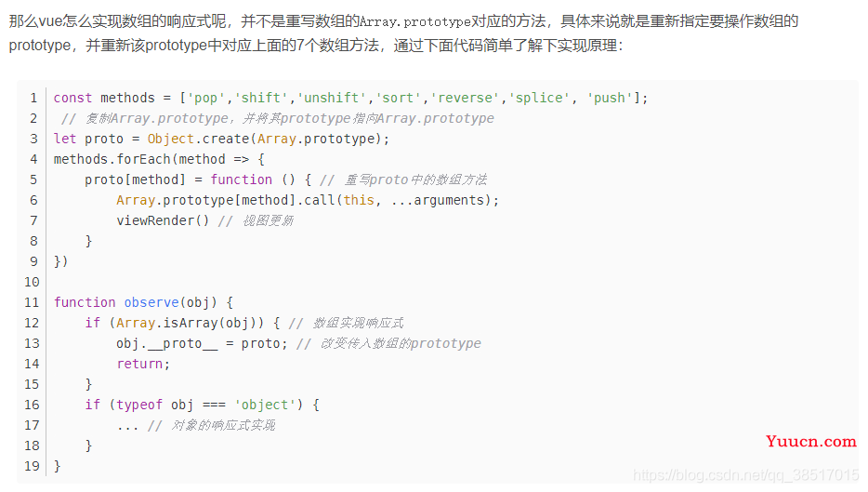Click line number 19 in the gutter

(x=33, y=466)
